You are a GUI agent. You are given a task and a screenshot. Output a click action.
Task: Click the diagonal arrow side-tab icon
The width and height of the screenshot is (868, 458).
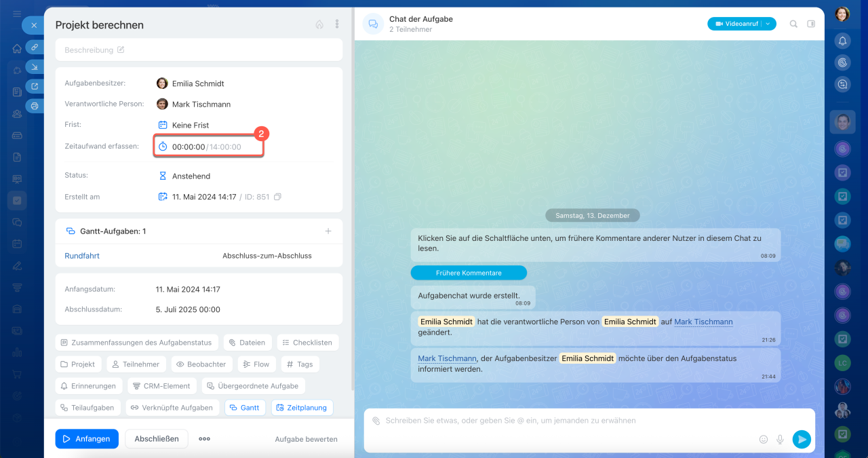point(35,66)
